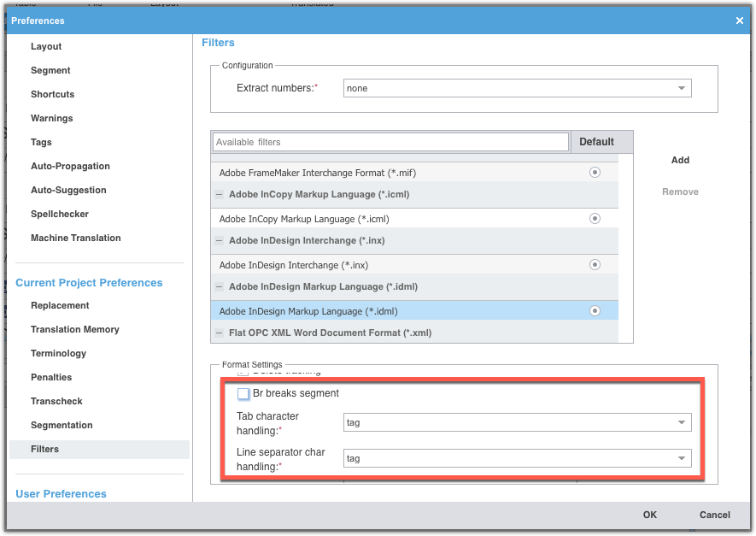Open Translation Memory preferences
The image size is (756, 536).
(x=74, y=329)
